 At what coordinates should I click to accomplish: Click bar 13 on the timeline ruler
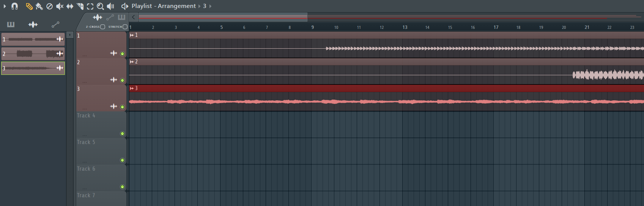405,27
